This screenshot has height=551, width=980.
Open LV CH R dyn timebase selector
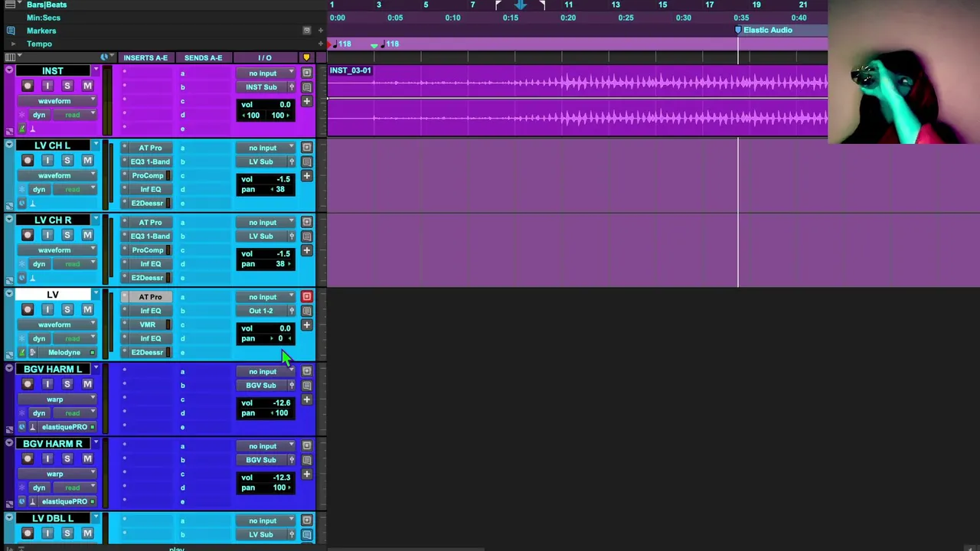click(39, 263)
